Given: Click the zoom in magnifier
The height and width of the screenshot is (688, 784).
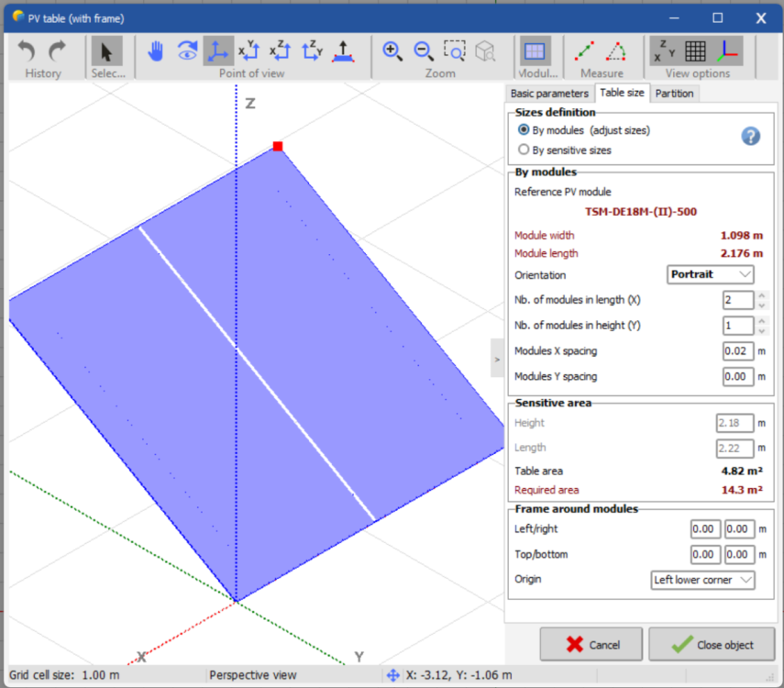Looking at the screenshot, I should click(x=392, y=51).
